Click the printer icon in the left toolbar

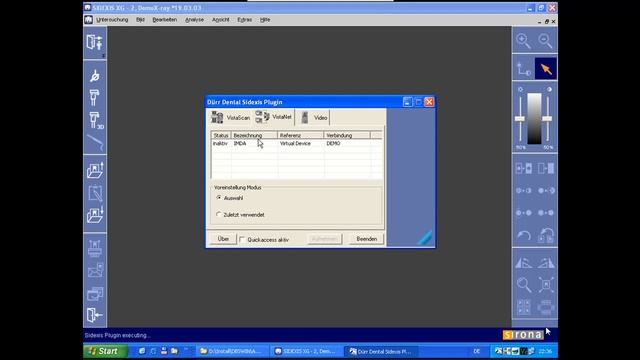click(x=95, y=248)
